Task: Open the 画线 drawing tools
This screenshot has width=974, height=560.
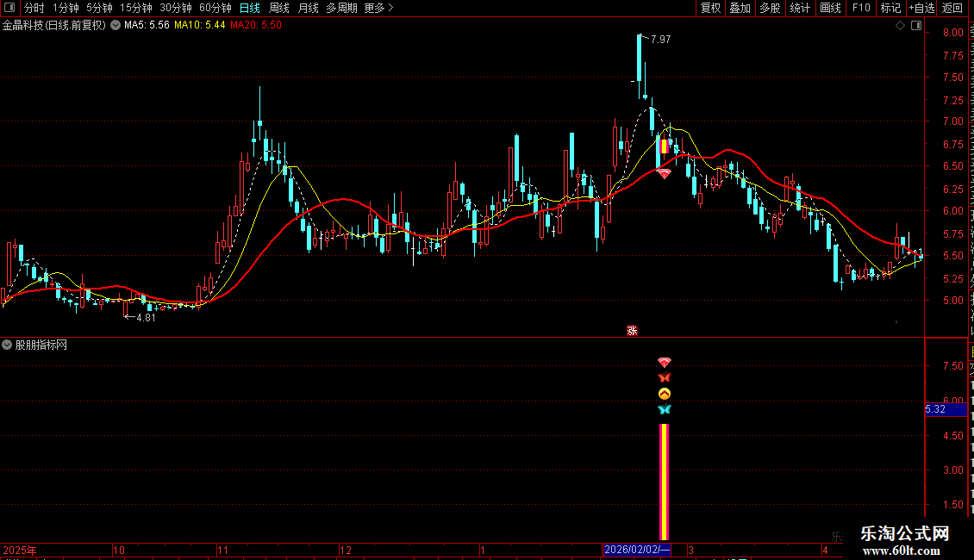Action: click(830, 8)
